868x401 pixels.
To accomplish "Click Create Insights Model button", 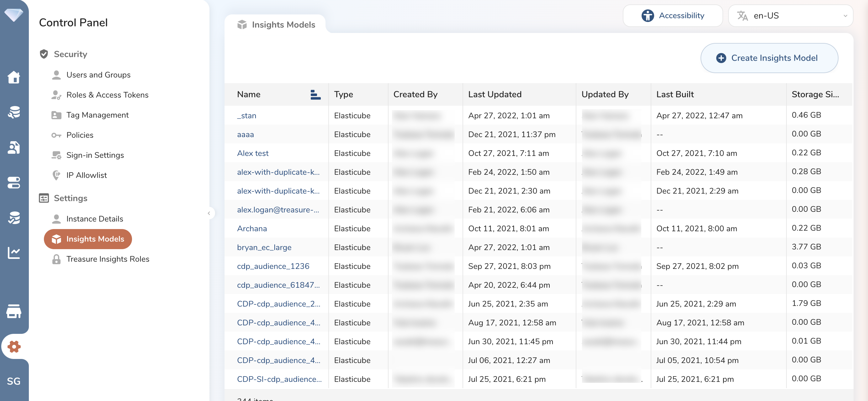I will pos(769,58).
